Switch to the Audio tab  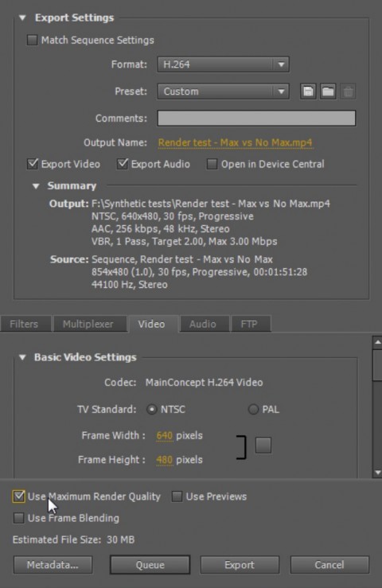(x=203, y=324)
